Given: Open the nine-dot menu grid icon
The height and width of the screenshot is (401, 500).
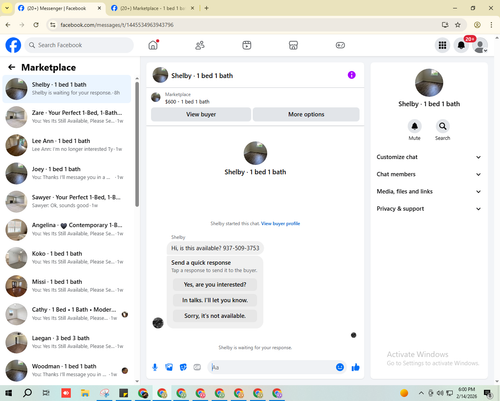Looking at the screenshot, I should click(x=442, y=45).
